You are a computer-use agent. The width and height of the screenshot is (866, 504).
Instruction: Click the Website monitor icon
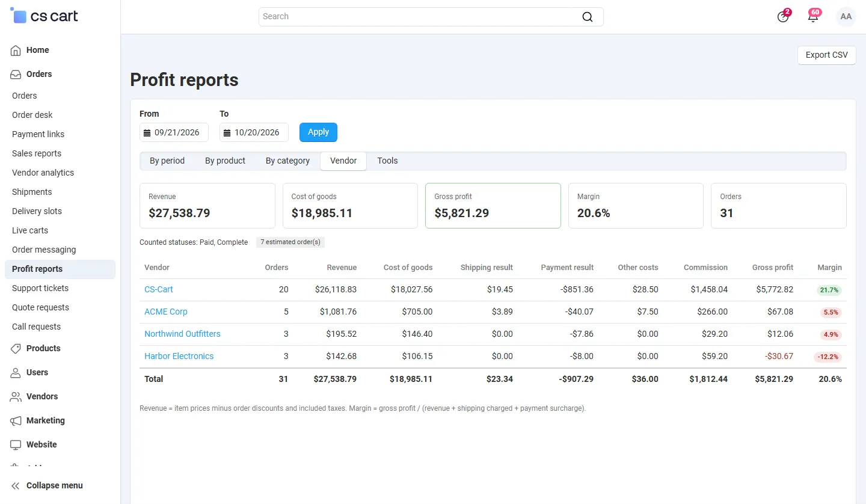coord(16,445)
